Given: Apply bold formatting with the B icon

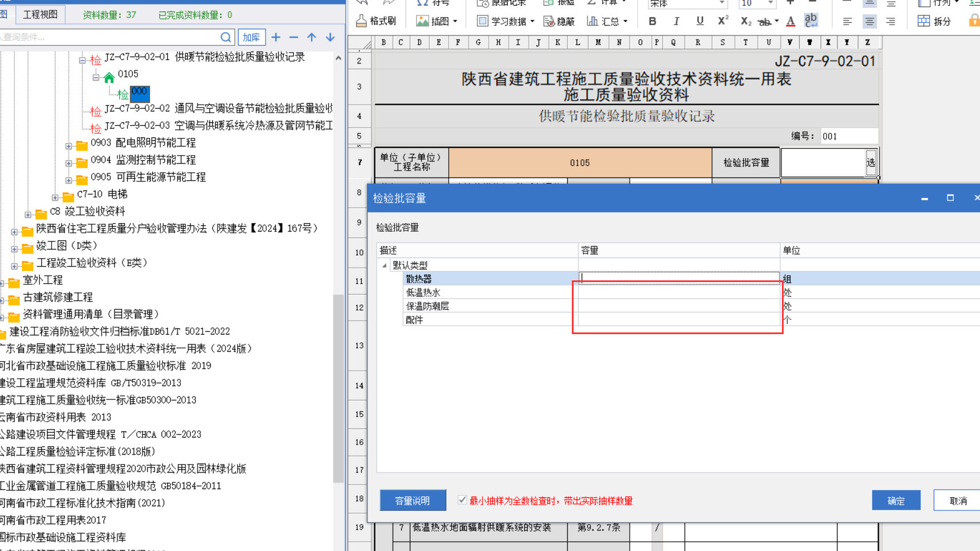Looking at the screenshot, I should click(653, 22).
